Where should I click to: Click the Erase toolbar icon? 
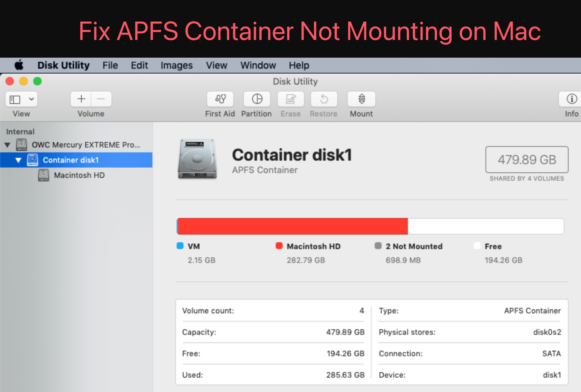pos(291,99)
